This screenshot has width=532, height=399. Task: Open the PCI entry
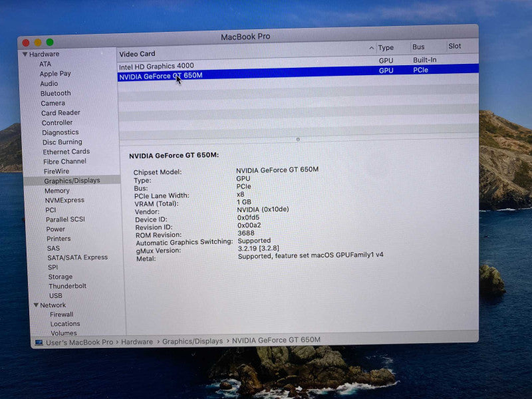[x=51, y=210]
